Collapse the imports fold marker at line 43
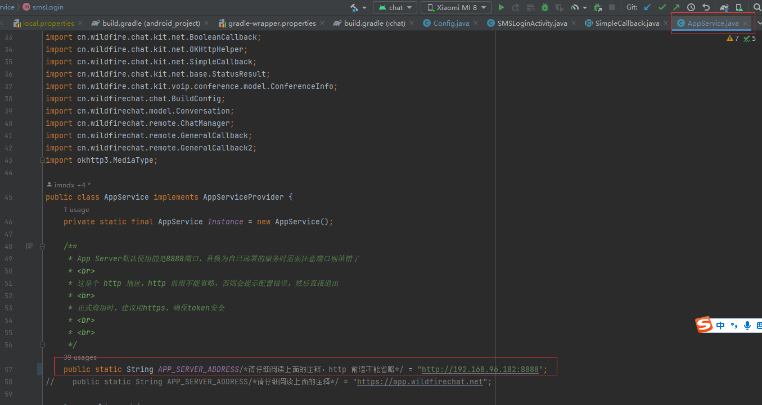 42,160
